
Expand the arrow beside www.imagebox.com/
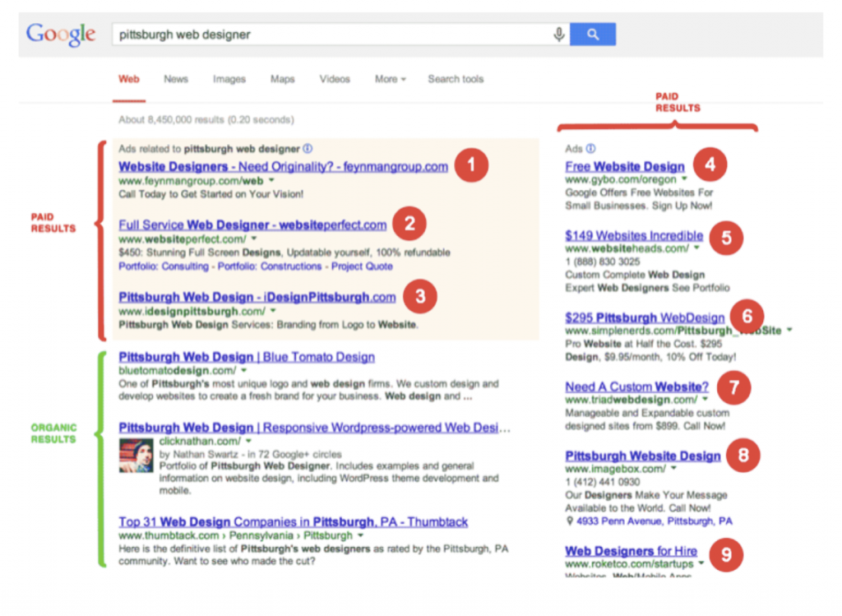[x=673, y=468]
